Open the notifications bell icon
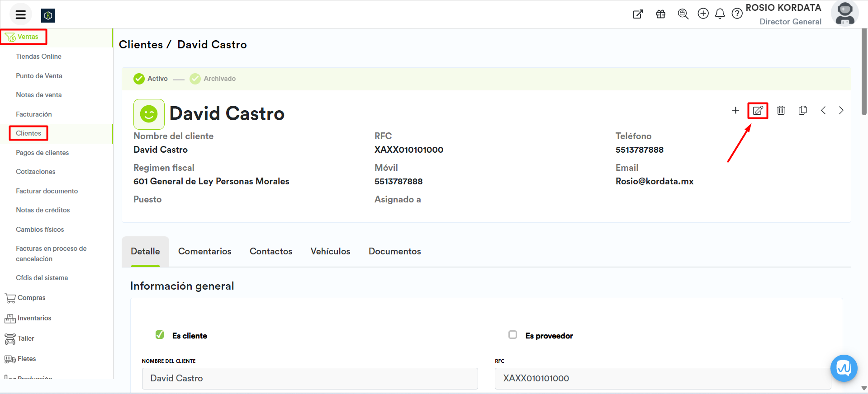The width and height of the screenshot is (868, 394). pyautogui.click(x=720, y=14)
